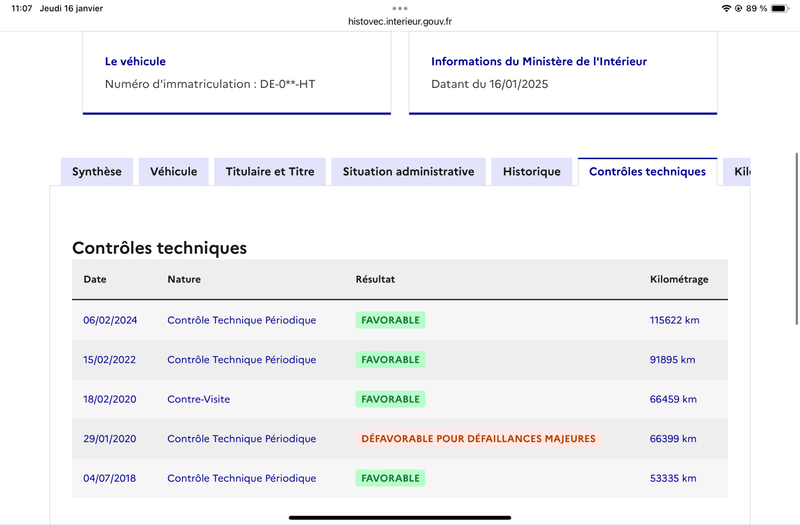
Task: Tap the battery icon in status bar
Action: click(780, 8)
